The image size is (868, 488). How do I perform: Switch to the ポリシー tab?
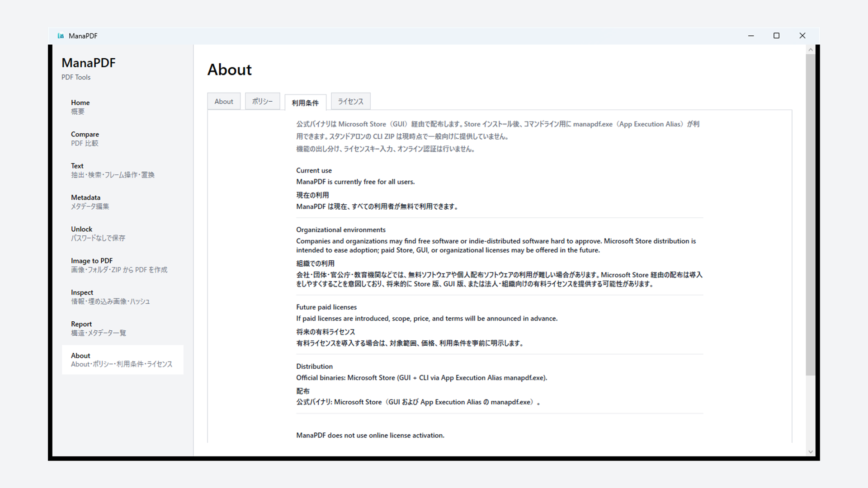pyautogui.click(x=263, y=101)
